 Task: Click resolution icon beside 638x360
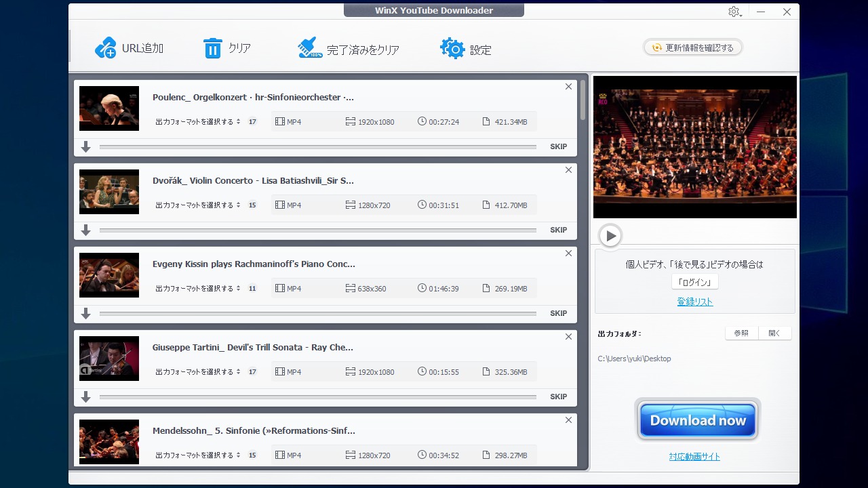[x=351, y=289]
